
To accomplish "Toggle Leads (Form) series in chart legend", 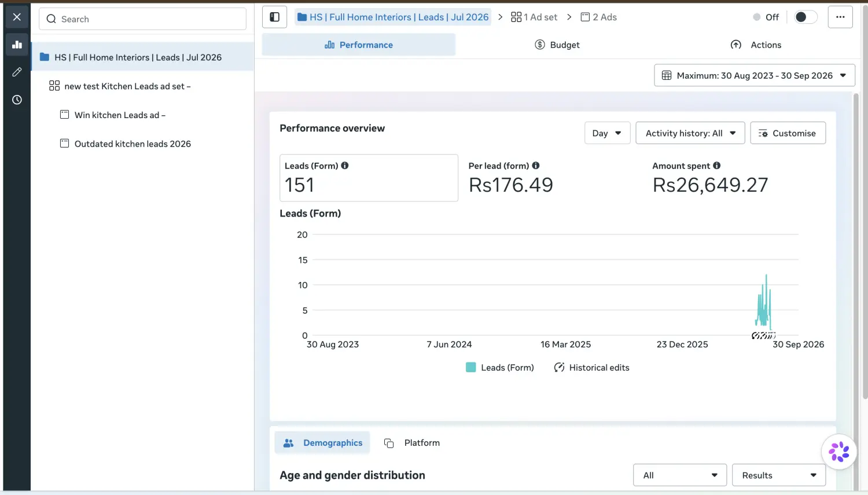I will [x=500, y=368].
